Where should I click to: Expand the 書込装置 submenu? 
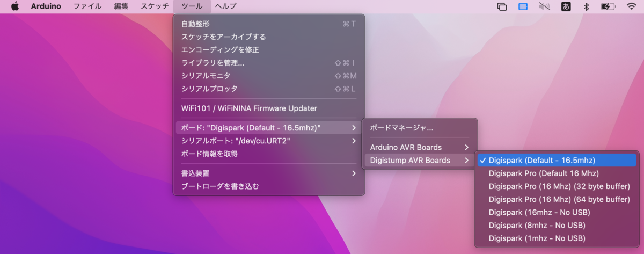point(269,173)
